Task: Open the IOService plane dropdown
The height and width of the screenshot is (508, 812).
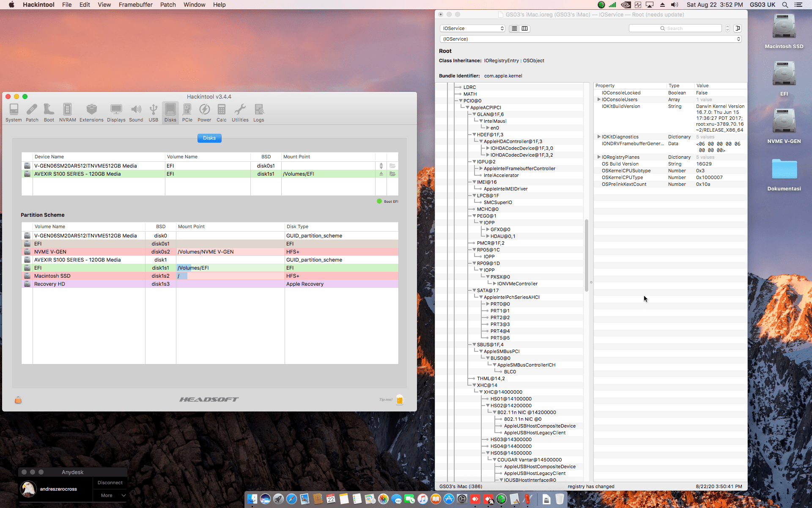Action: [472, 28]
